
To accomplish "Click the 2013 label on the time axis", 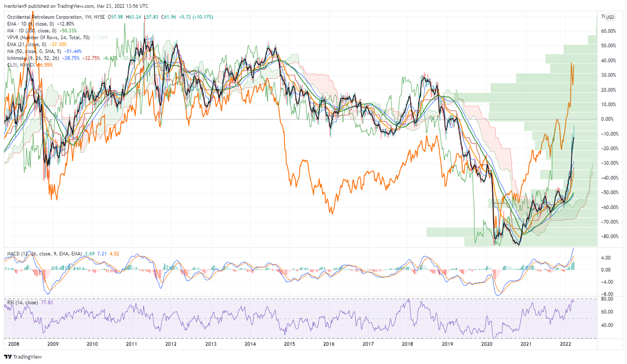I will [x=211, y=344].
